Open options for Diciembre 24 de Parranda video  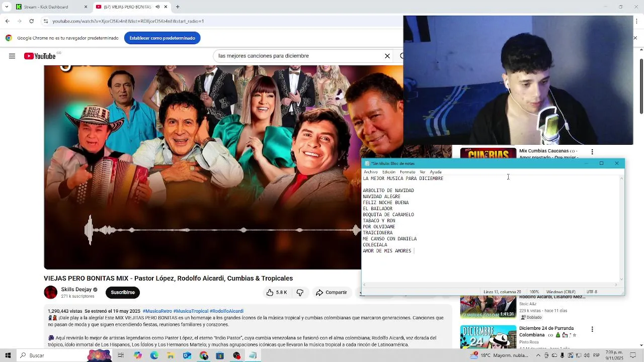point(592,329)
